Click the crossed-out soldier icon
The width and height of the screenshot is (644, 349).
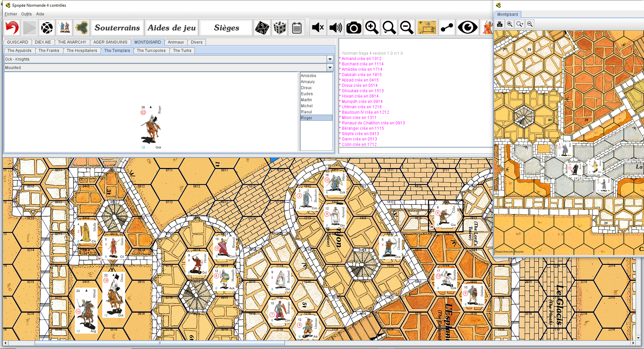(x=487, y=27)
